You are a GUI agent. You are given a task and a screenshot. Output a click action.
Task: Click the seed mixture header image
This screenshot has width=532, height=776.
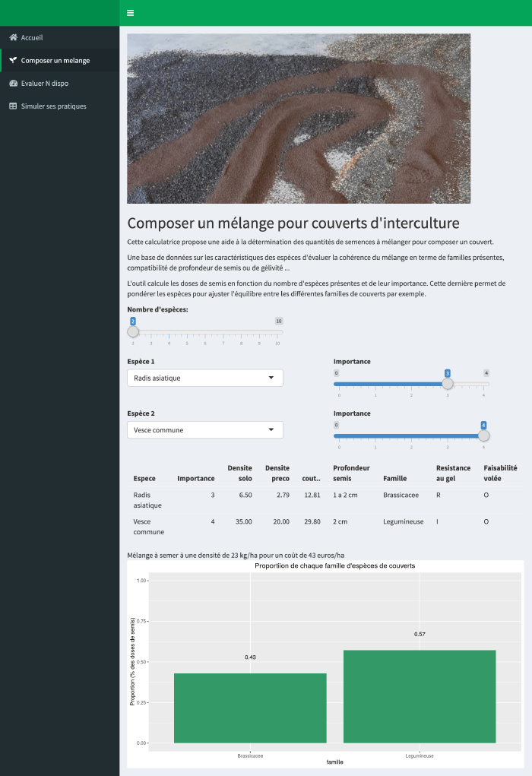coord(299,118)
